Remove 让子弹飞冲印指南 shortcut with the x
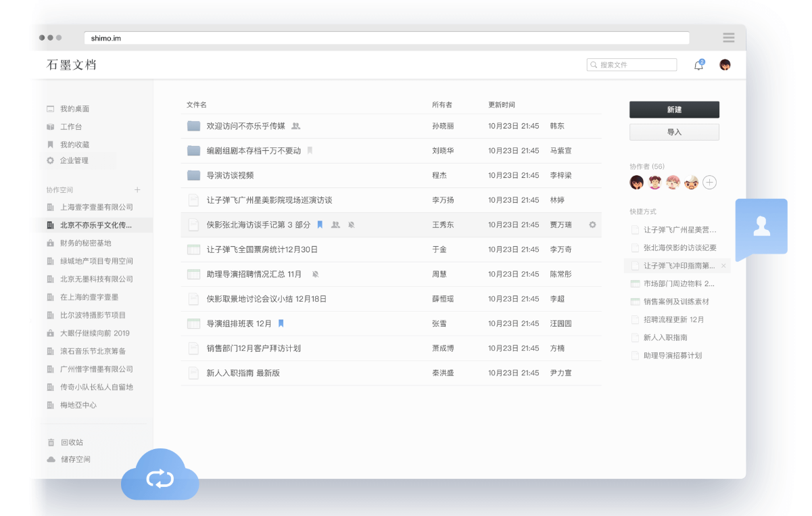This screenshot has height=516, width=812. [x=723, y=266]
